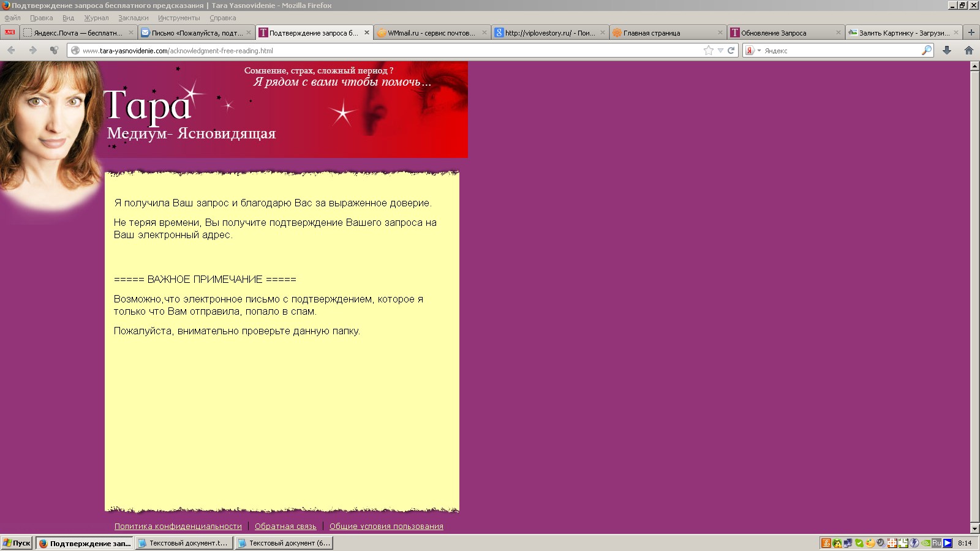Switch to the Письмо «Пожалуйста, подт… tab
980x551 pixels.
pos(195,32)
